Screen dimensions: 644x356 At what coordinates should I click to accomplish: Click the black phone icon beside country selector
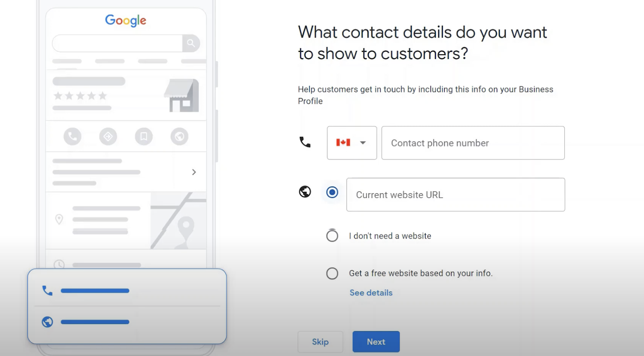(305, 142)
